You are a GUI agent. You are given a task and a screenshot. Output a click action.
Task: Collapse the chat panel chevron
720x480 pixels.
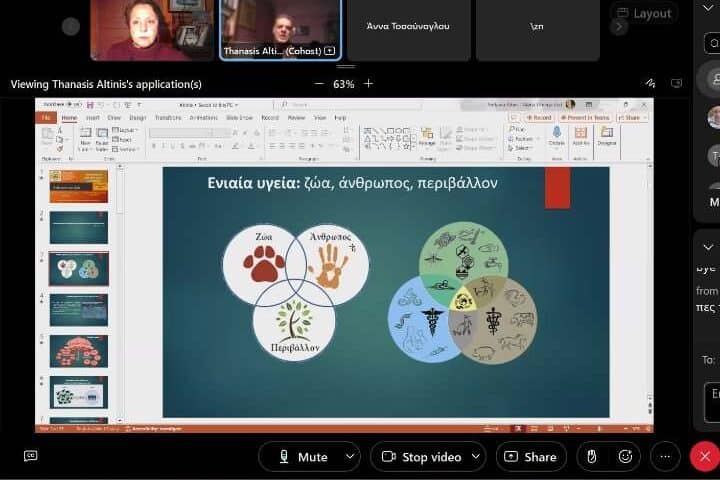point(708,247)
